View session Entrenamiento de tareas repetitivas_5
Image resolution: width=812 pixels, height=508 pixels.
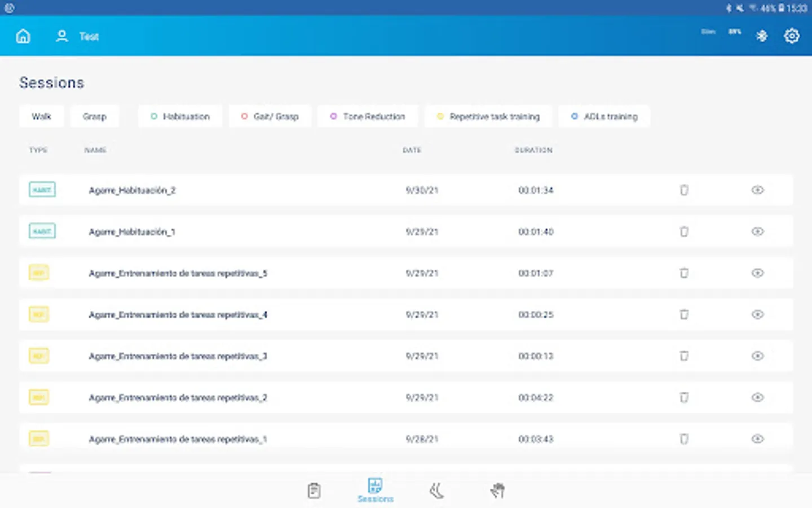[757, 273]
